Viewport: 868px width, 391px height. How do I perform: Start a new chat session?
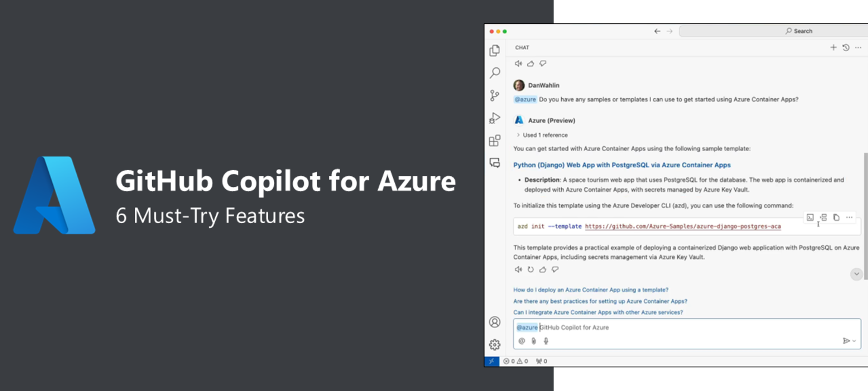coord(834,48)
